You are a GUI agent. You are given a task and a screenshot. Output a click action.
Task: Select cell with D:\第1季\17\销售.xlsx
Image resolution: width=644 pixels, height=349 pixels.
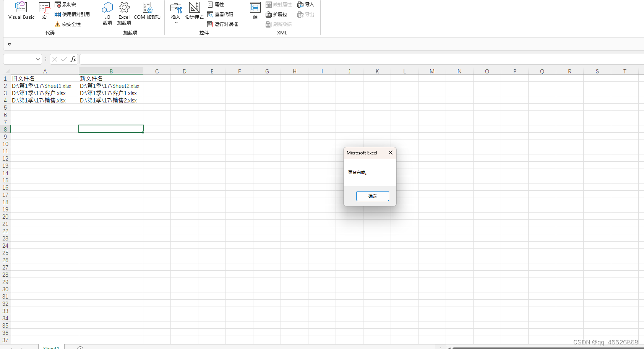[45, 100]
